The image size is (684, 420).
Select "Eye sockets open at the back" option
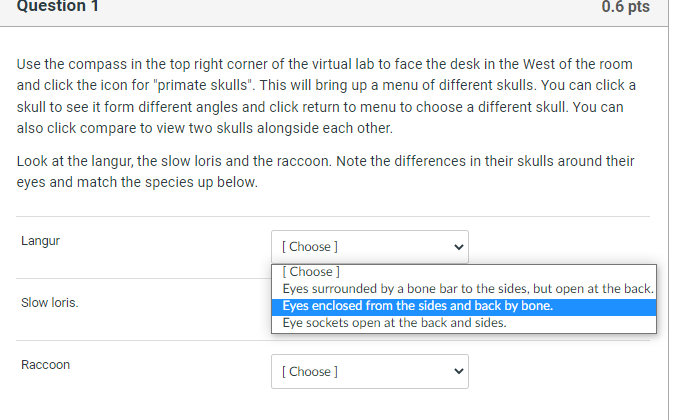pos(394,323)
